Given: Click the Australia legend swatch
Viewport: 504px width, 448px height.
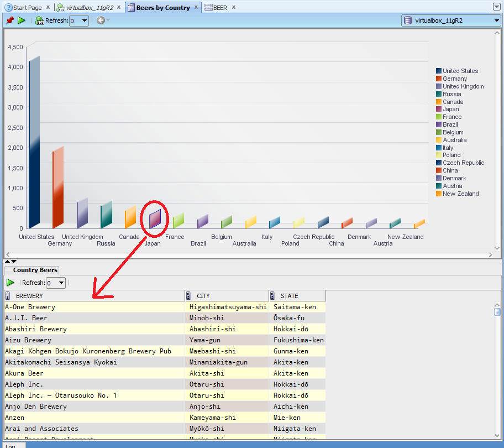Looking at the screenshot, I should click(x=438, y=140).
